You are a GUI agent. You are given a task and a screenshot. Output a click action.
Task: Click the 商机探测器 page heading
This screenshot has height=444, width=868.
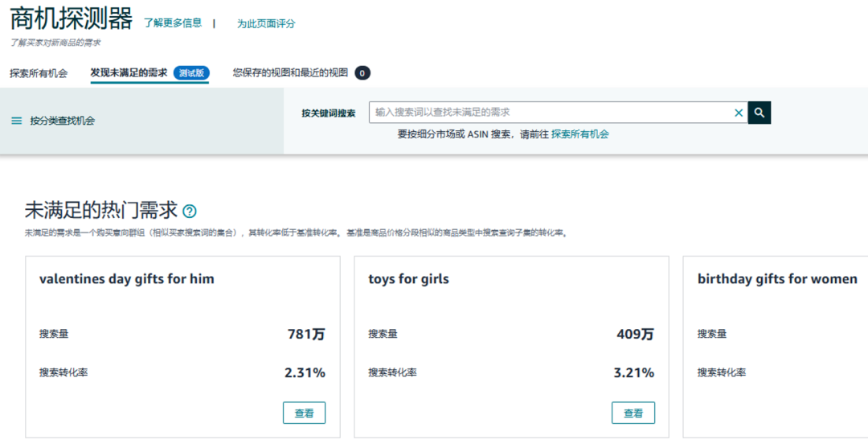point(72,19)
